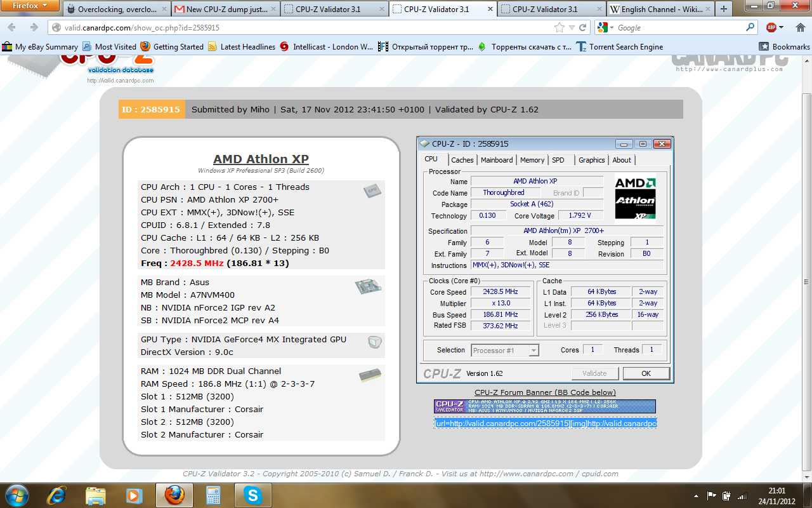Go forward with the browser Forward arrow
This screenshot has width=812, height=508.
click(x=34, y=27)
